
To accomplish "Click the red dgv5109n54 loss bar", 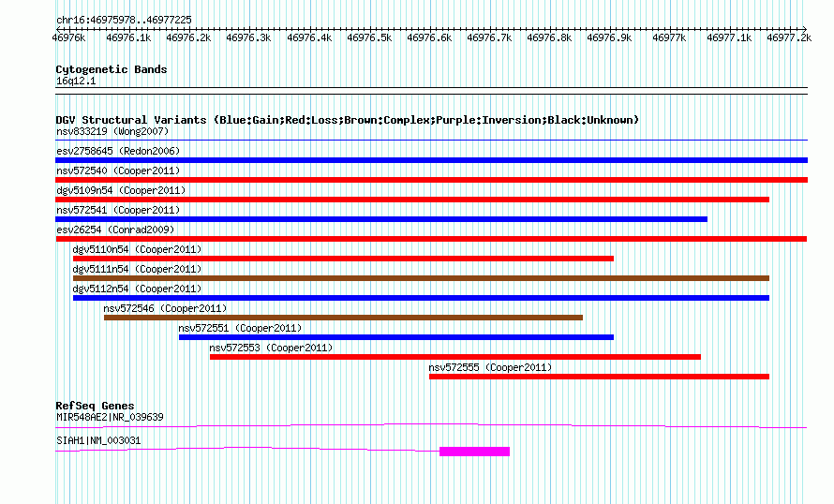I will (x=412, y=200).
